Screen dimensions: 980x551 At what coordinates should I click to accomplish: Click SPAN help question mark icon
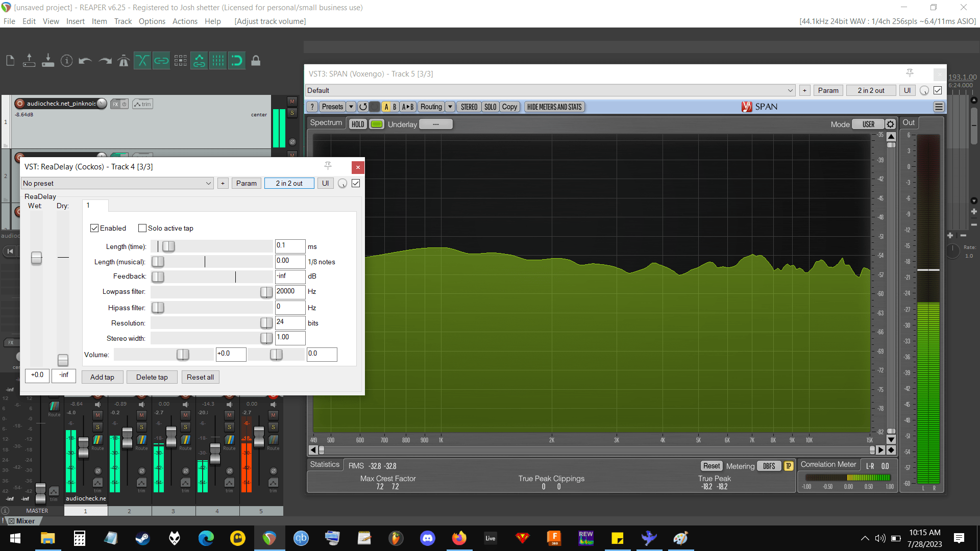click(312, 107)
